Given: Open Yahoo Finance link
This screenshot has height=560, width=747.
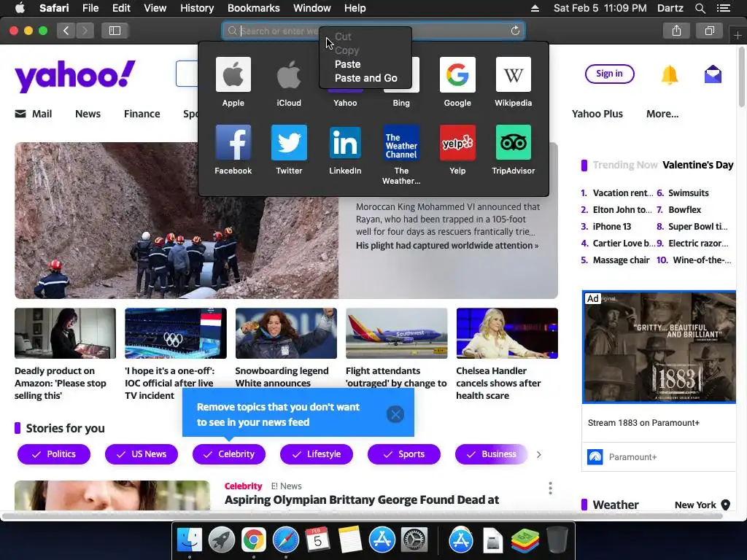Looking at the screenshot, I should coord(142,114).
